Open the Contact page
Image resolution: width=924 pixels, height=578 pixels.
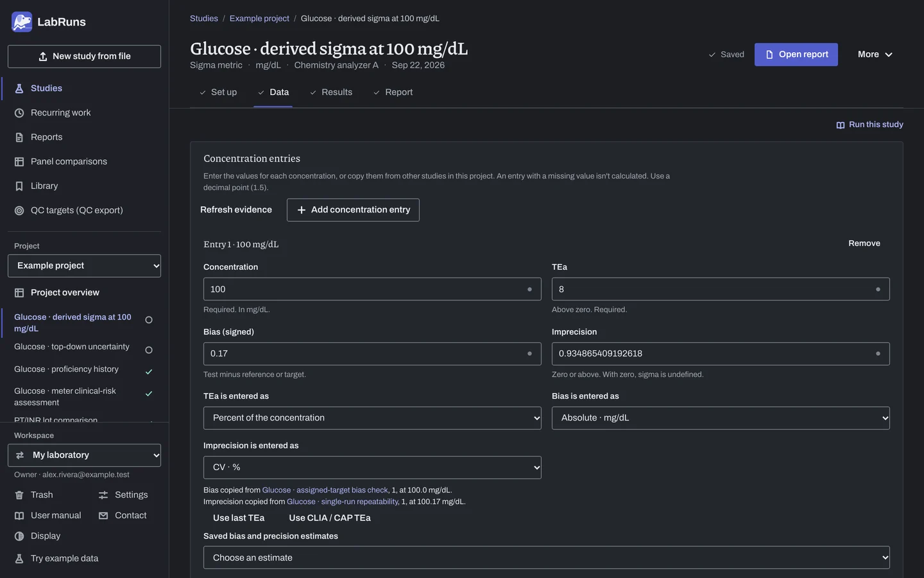pos(123,516)
